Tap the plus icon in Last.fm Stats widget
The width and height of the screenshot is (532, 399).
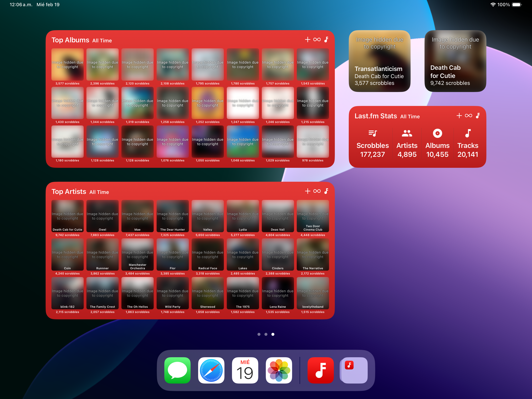[459, 115]
